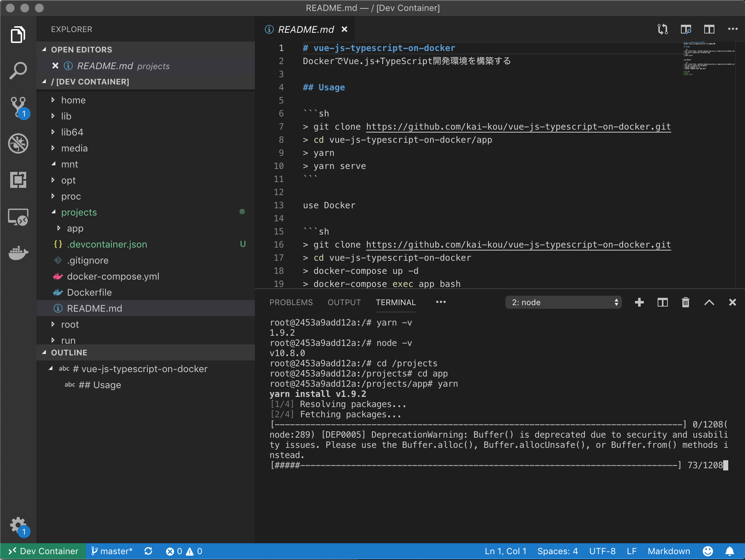Open panel overflow ellipsis menu
The height and width of the screenshot is (560, 745).
[441, 302]
